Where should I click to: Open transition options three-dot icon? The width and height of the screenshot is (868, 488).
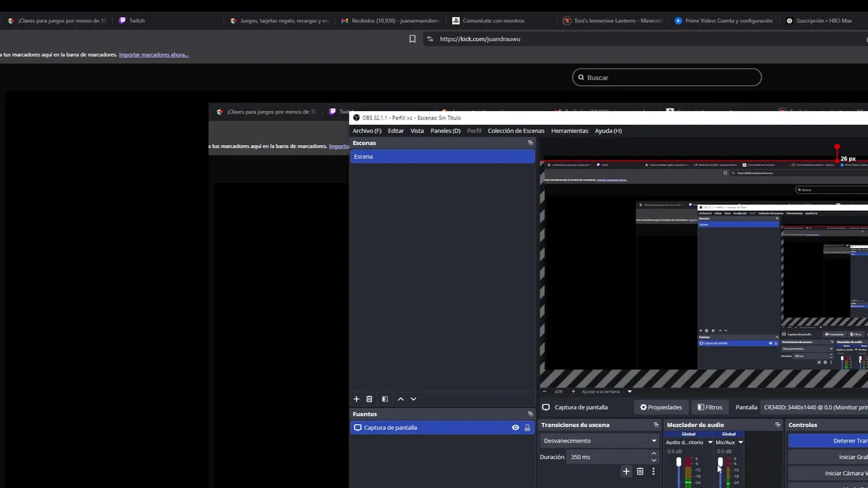(653, 471)
